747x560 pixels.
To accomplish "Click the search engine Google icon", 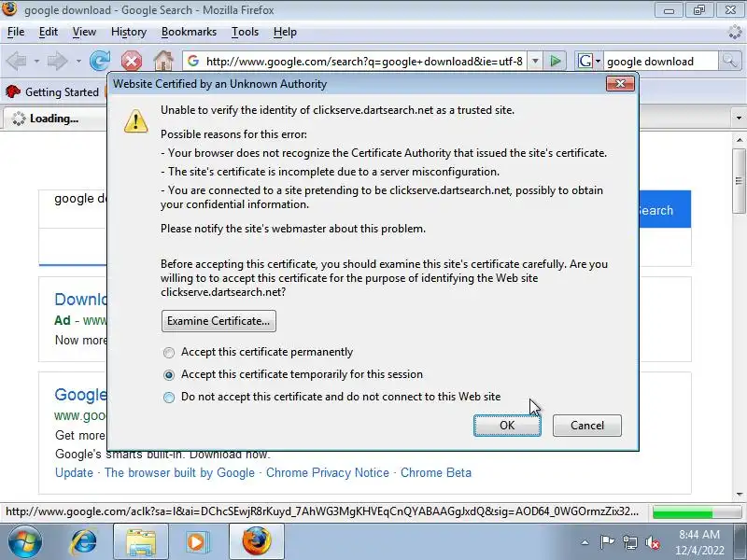I will pyautogui.click(x=585, y=61).
